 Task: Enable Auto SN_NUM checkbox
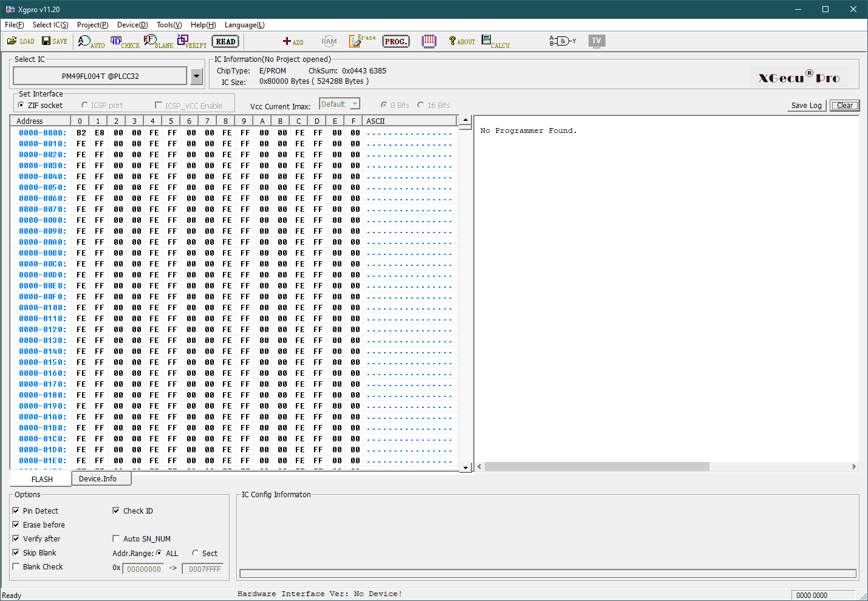tap(116, 538)
